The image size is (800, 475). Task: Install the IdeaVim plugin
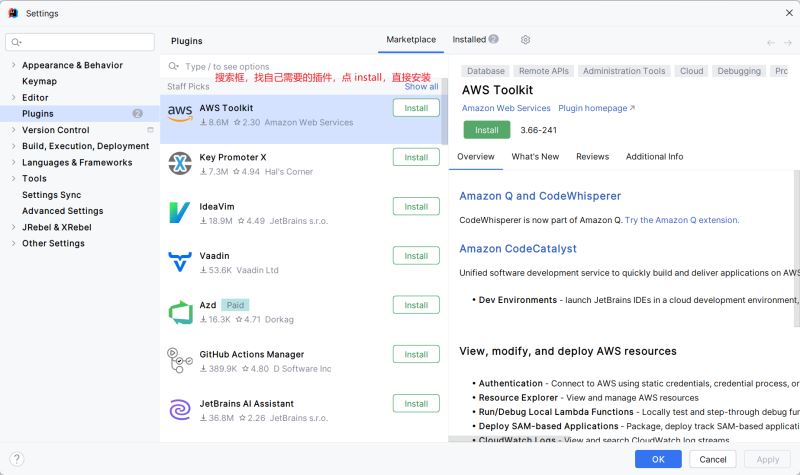click(416, 207)
